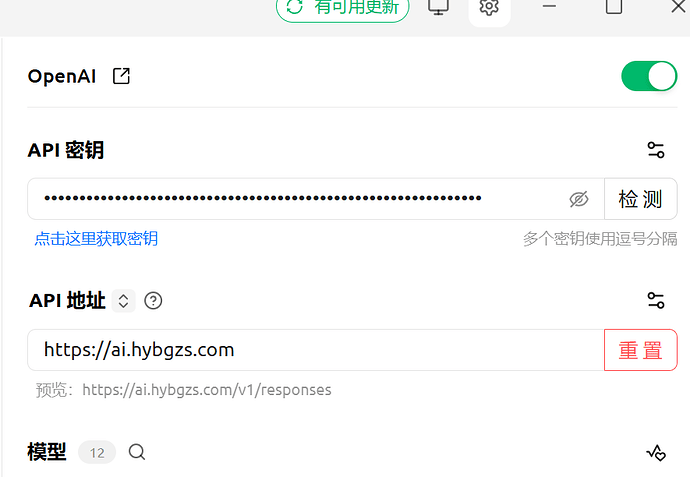
Task: Show the hidden API key with eye icon
Action: pyautogui.click(x=579, y=199)
